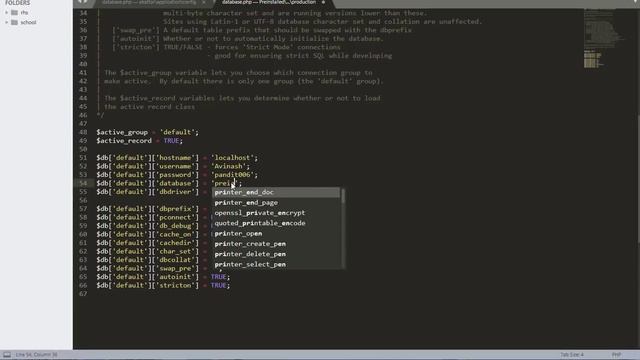Choose 'printer_end_page' from autocomplete list

pos(276,202)
